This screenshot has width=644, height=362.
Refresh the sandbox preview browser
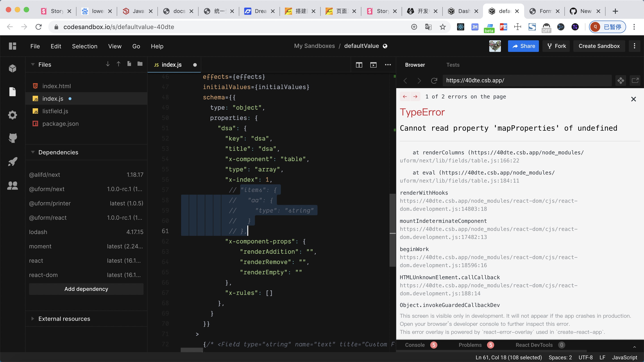click(434, 81)
